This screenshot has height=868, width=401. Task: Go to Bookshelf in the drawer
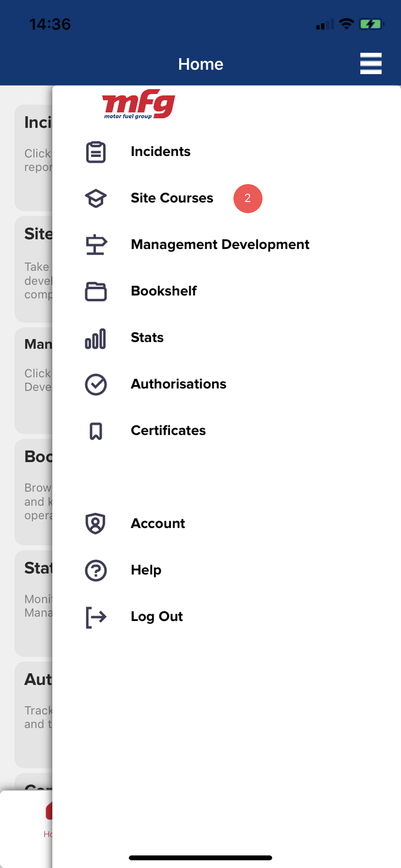(x=164, y=291)
